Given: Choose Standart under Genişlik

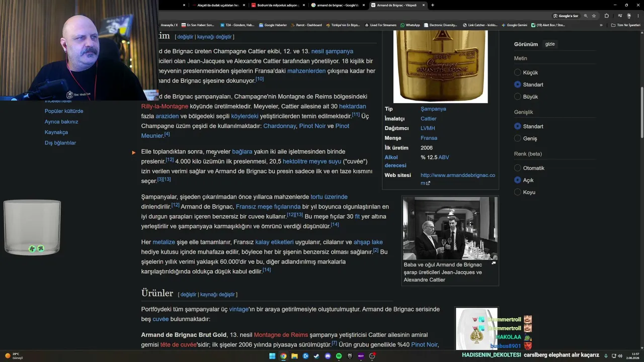Looking at the screenshot, I should 518,126.
